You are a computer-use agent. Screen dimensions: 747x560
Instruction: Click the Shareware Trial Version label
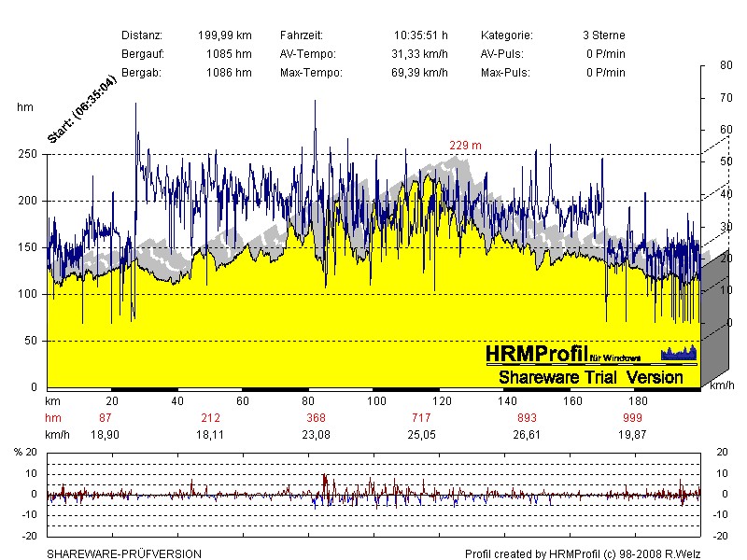tap(591, 377)
